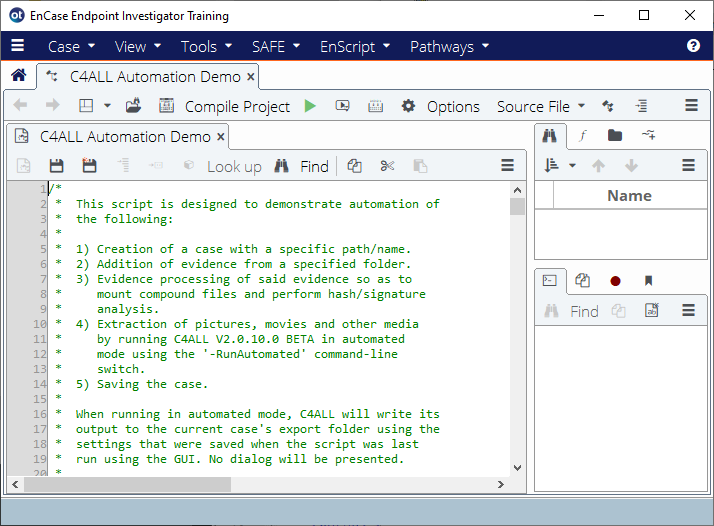Click the help question mark icon
This screenshot has width=714, height=526.
pyautogui.click(x=693, y=46)
